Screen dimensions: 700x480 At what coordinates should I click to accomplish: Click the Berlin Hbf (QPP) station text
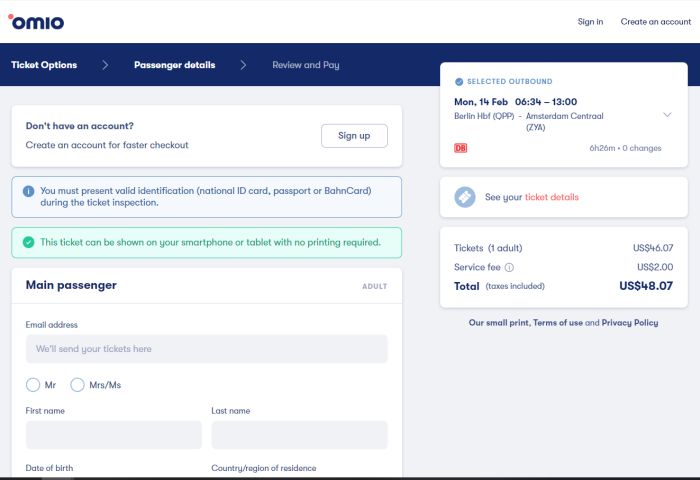click(484, 116)
